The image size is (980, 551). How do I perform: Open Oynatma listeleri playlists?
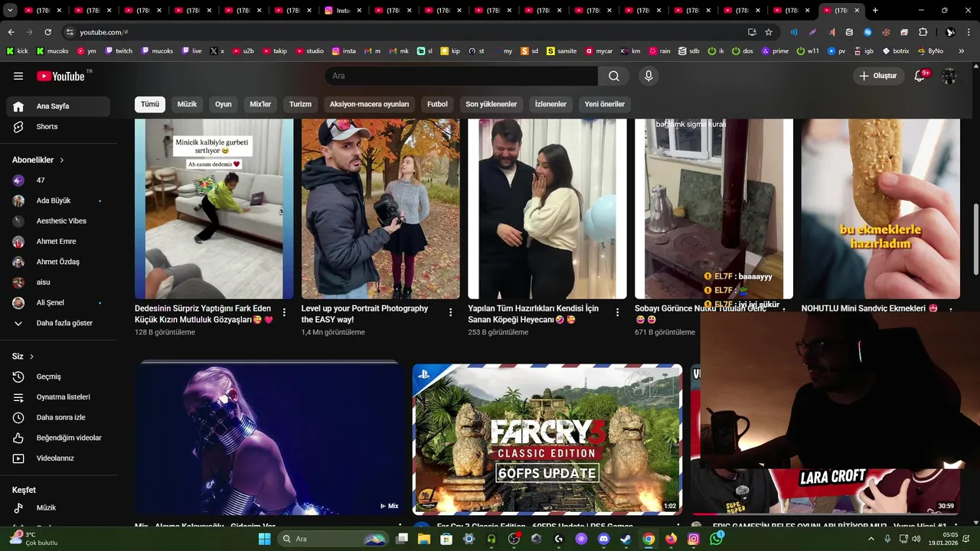coord(58,397)
